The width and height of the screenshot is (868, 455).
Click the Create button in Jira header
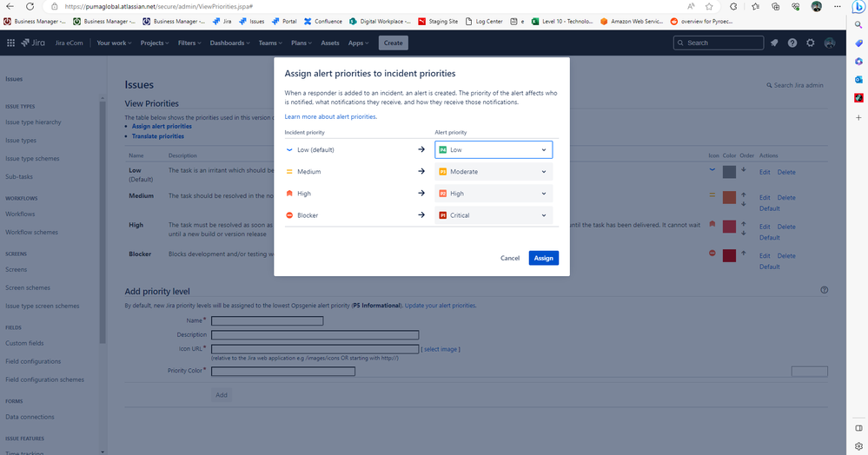click(393, 43)
